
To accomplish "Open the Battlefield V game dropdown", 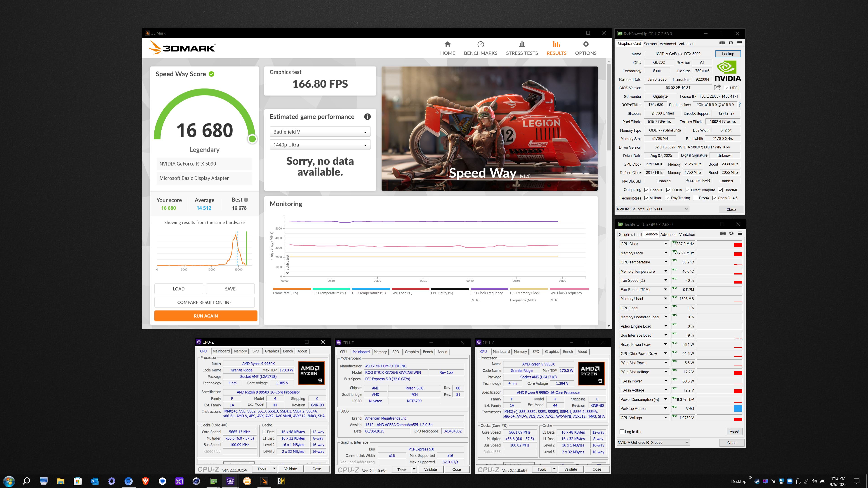I will [x=320, y=132].
